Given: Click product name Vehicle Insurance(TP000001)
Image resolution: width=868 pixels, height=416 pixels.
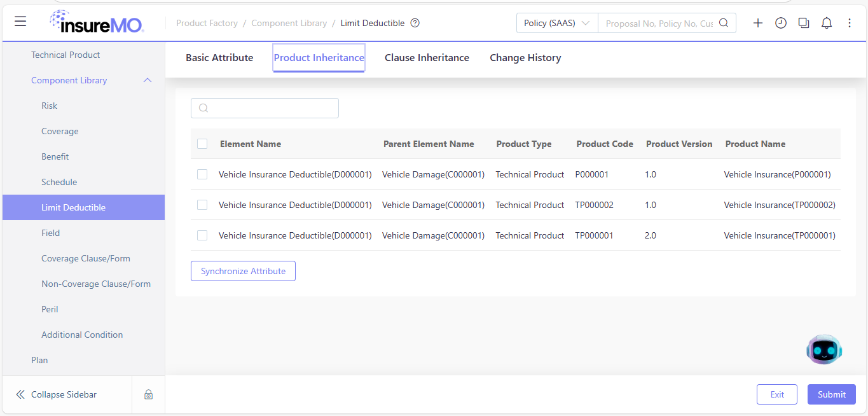Looking at the screenshot, I should click(780, 235).
